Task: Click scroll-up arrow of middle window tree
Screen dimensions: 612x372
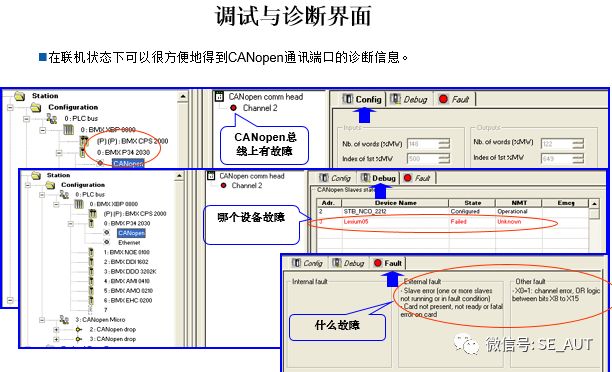Action: click(x=179, y=176)
